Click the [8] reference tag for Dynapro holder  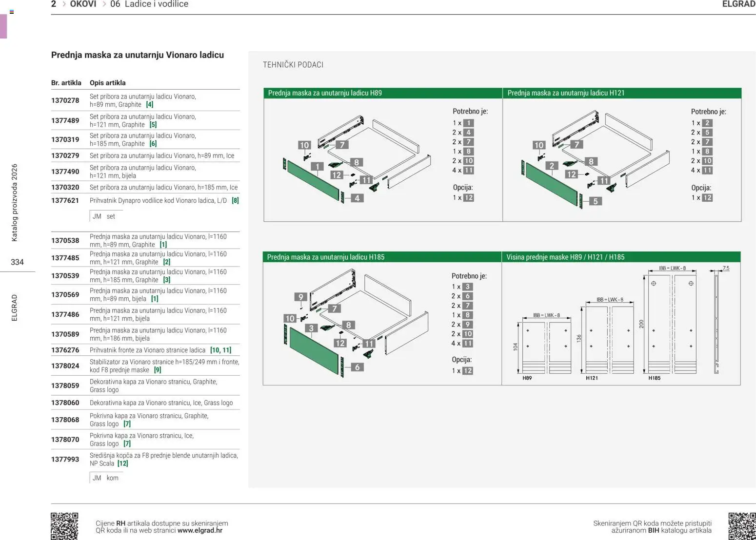pos(235,201)
